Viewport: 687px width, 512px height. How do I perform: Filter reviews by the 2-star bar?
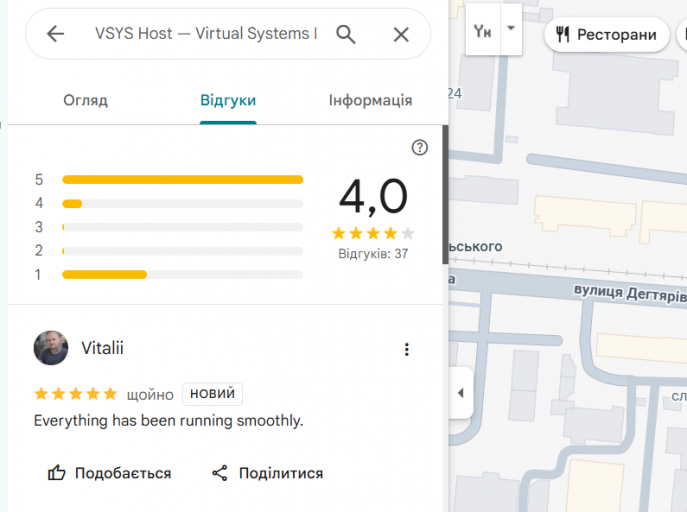pyautogui.click(x=183, y=251)
